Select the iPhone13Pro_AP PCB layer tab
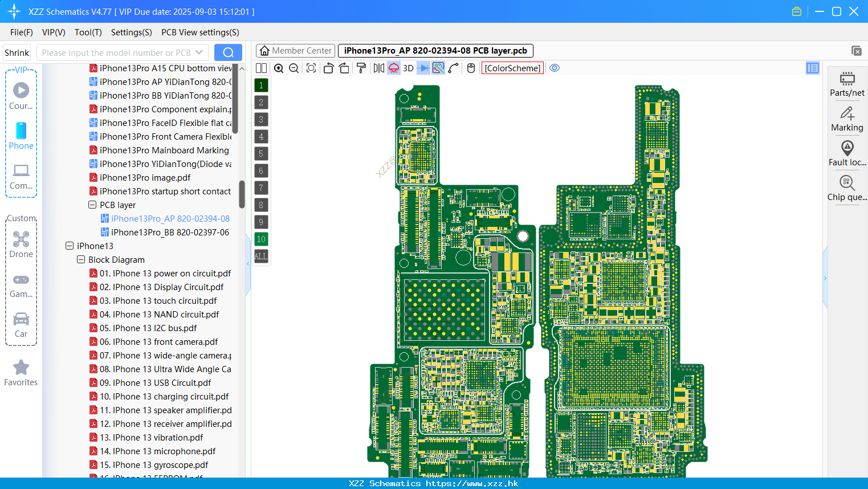Image resolution: width=868 pixels, height=489 pixels. (x=435, y=51)
